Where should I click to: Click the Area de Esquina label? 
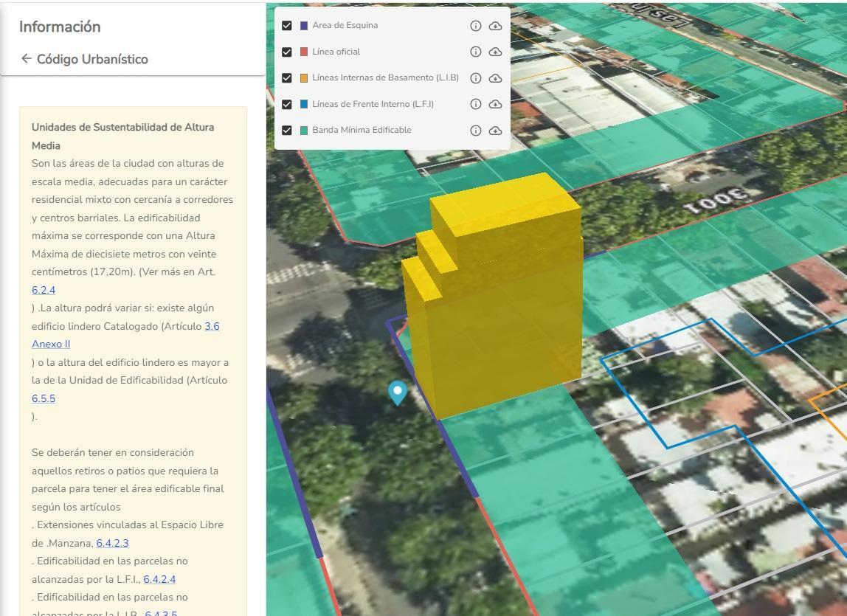pos(345,25)
